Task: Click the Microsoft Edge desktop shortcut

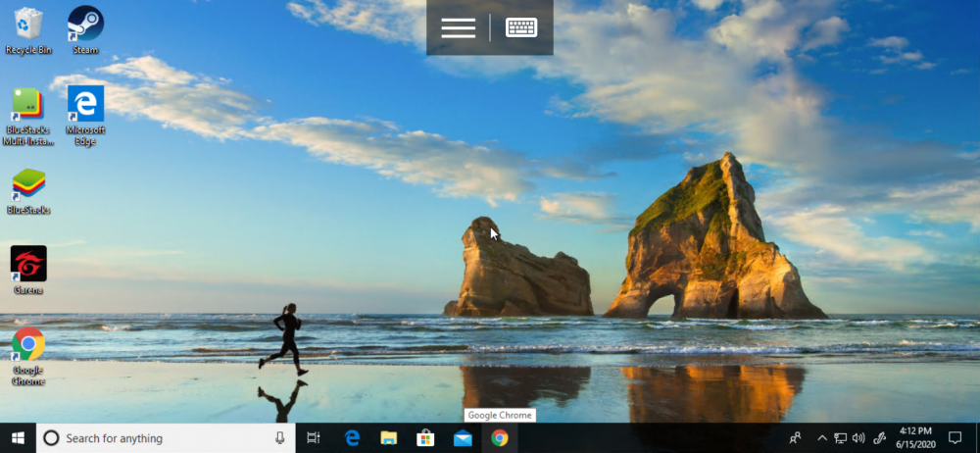Action: (x=85, y=105)
